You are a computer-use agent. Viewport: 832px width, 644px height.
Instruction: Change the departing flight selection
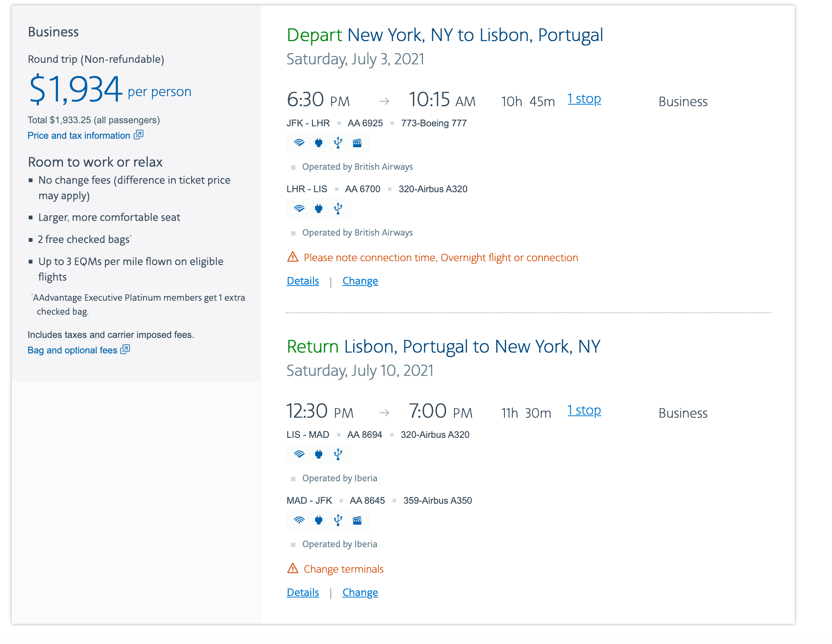coord(360,281)
